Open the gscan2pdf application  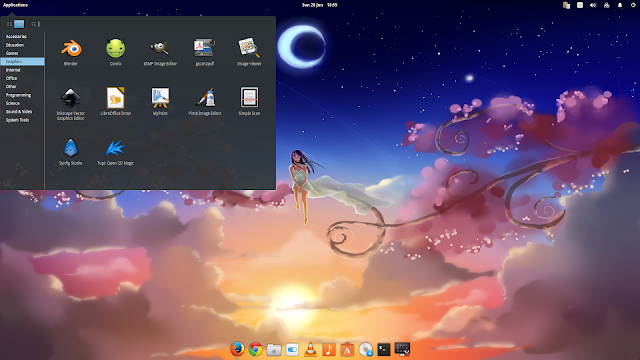point(204,52)
